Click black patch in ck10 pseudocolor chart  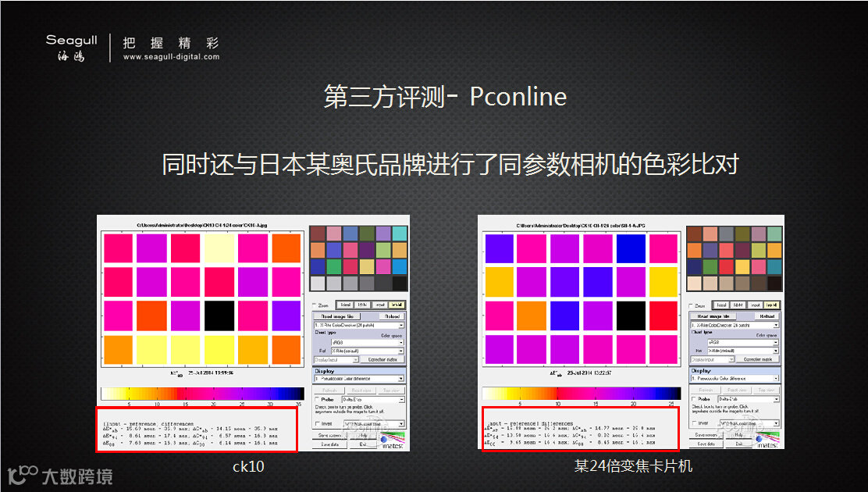[x=219, y=316]
